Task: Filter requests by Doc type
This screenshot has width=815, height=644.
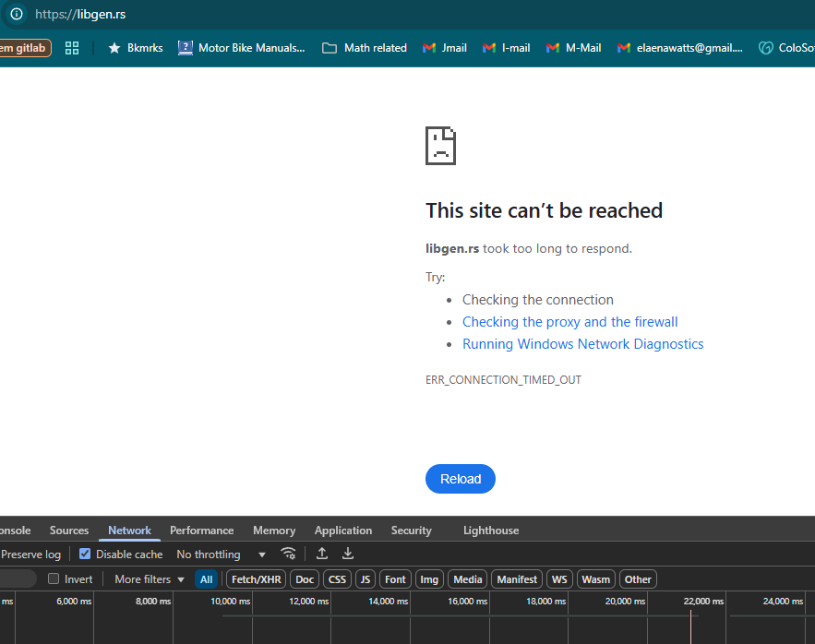Action: pos(305,579)
